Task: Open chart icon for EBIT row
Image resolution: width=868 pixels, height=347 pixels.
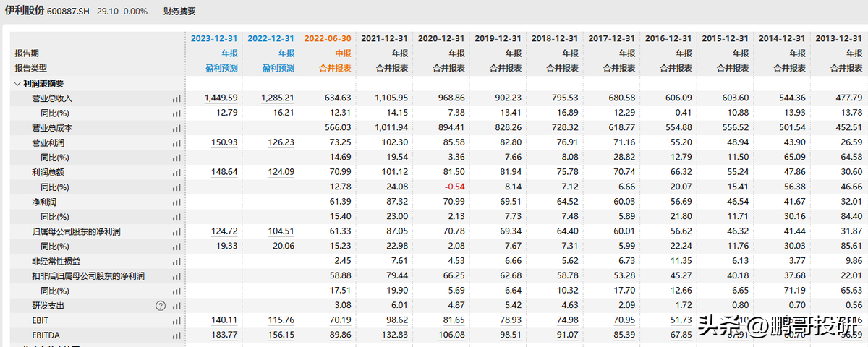Action: click(x=176, y=321)
